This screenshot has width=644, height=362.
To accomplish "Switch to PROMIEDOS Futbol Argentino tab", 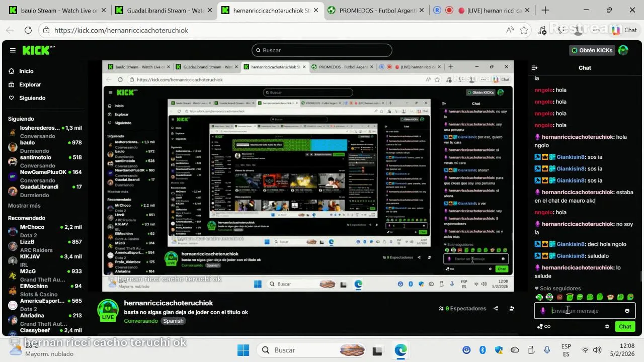I will point(375,10).
